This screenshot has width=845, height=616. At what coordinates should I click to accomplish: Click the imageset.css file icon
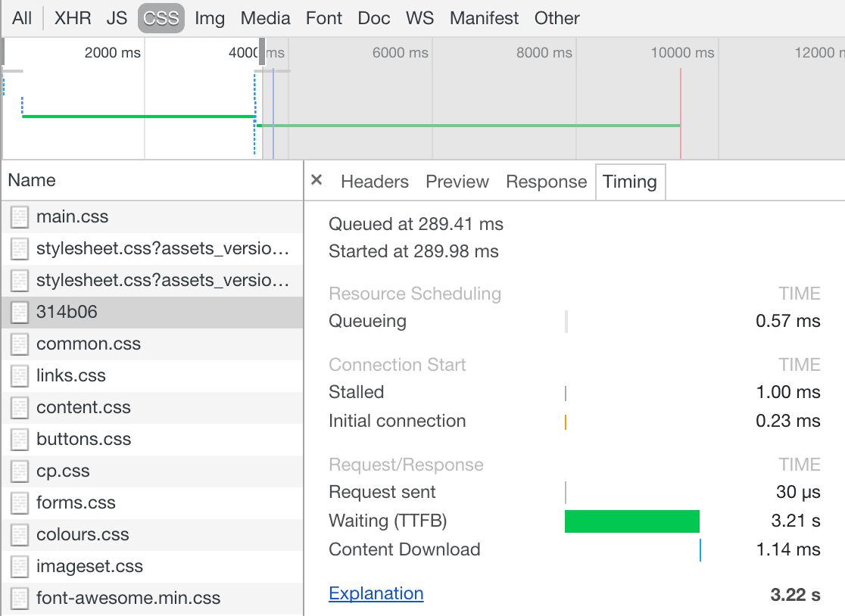[20, 567]
